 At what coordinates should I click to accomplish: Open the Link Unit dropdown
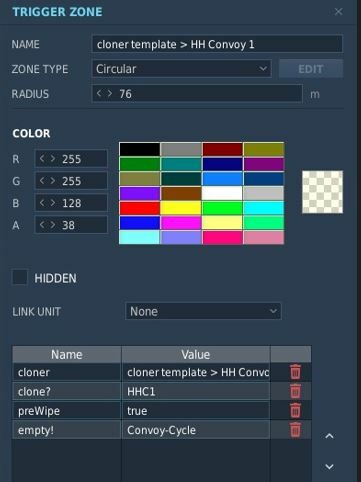[x=203, y=311]
